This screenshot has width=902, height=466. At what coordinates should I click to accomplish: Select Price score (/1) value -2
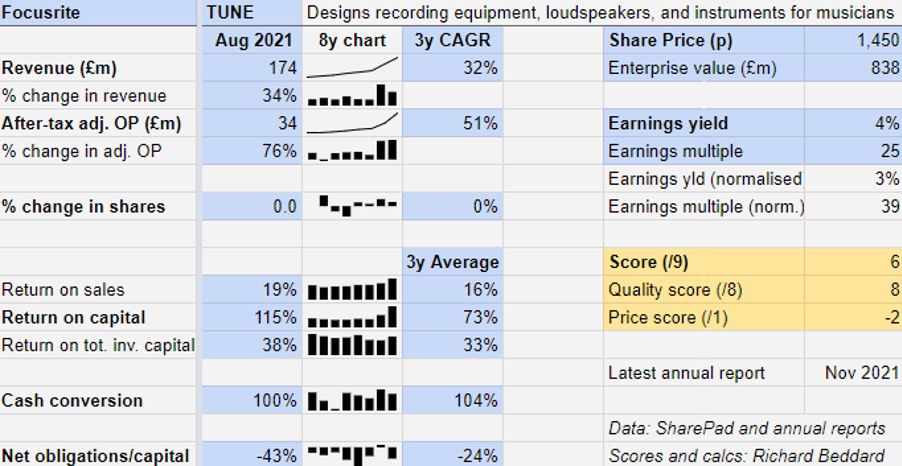853,317
